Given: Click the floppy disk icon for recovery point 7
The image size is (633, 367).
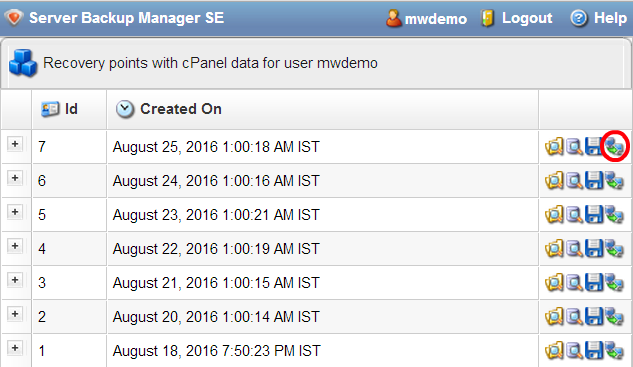Looking at the screenshot, I should tap(594, 147).
